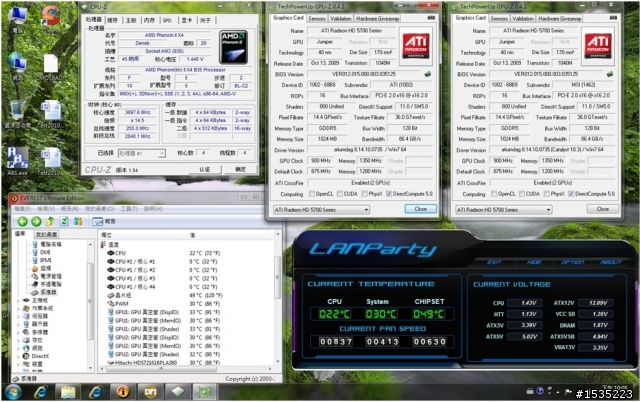This screenshot has width=640, height=402.
Task: Save BIOS chip icon in MSI GPU-Z window
Action: click(610, 74)
